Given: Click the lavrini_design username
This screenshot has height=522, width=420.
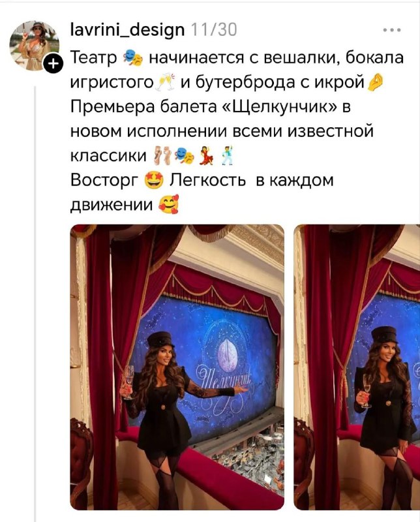Looking at the screenshot, I should (127, 29).
